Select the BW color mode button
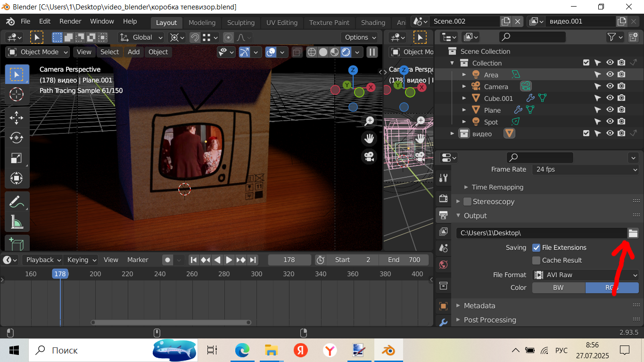 tap(558, 288)
